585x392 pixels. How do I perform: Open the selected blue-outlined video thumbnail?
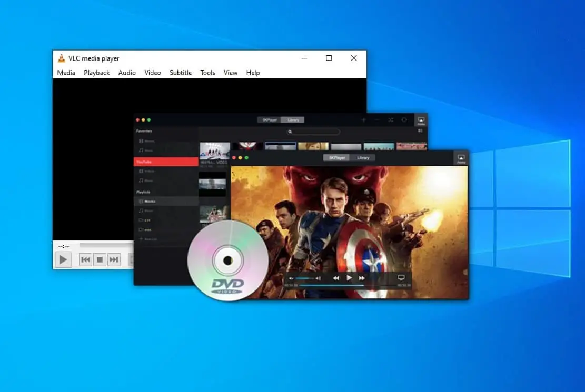point(280,146)
